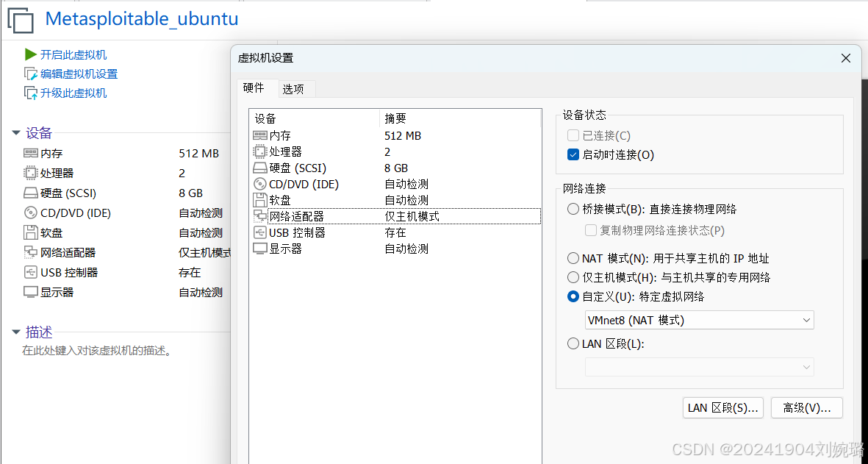Screen dimensions: 868x464
Task: Click hard disk icon in settings dialog list
Action: click(x=259, y=168)
